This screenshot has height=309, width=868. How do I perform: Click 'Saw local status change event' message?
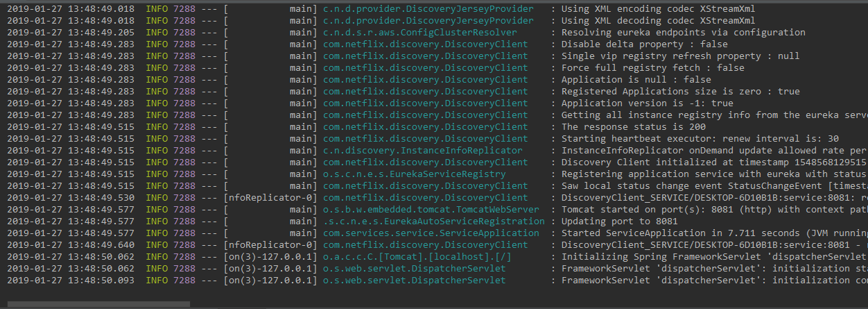714,186
